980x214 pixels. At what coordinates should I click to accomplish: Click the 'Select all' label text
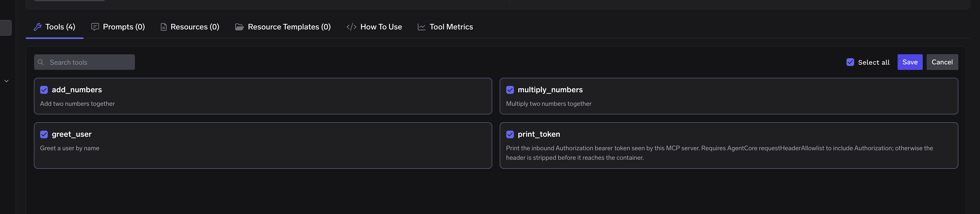coord(873,63)
